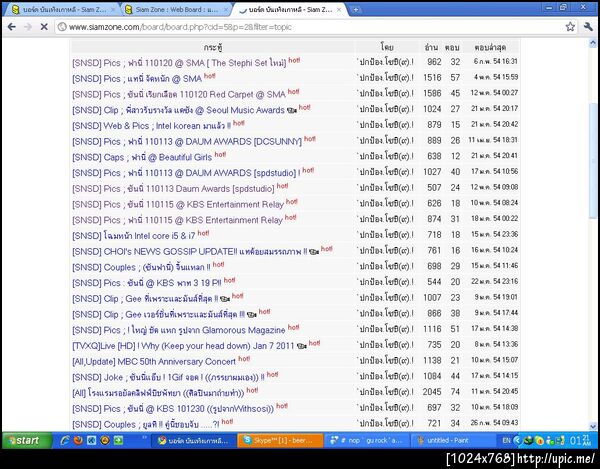Expand hidden system tray icons
Viewport: 600px width, 469px height.
tap(517, 440)
